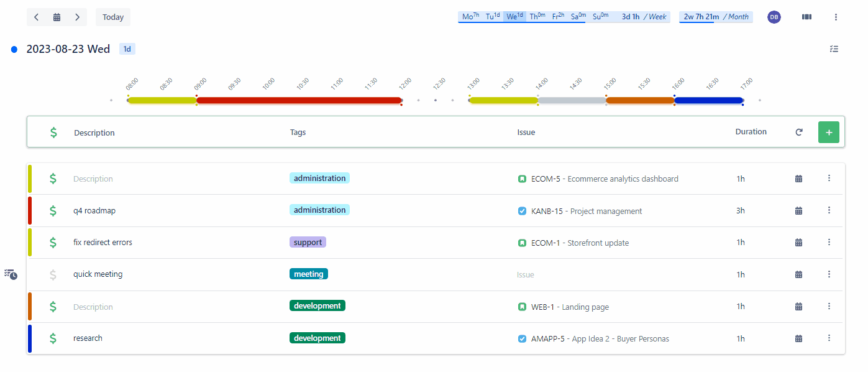Open the three-dot menu for research row
Screen dimensions: 868x372
tap(829, 338)
